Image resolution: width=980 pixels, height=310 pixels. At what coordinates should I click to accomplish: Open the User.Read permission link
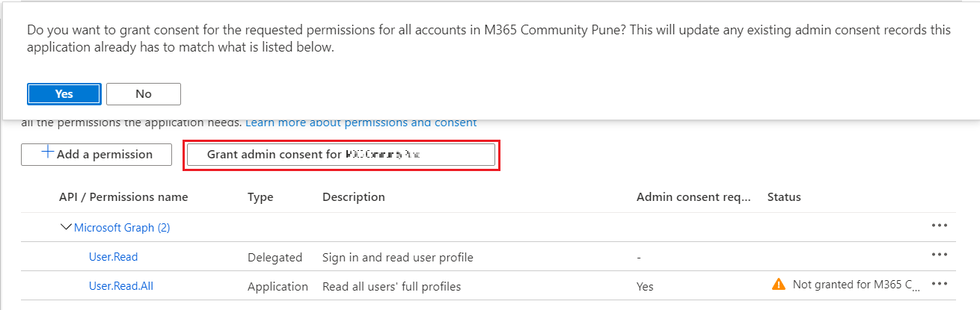(113, 257)
